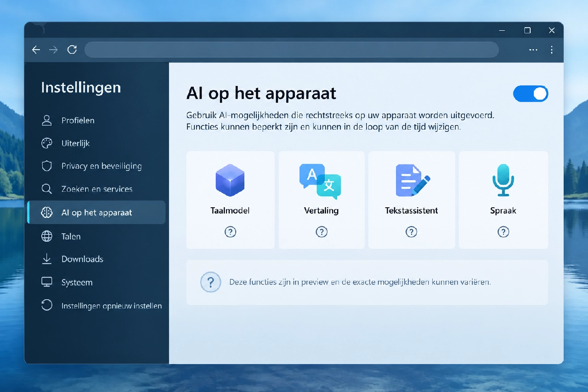Image resolution: width=588 pixels, height=392 pixels.
Task: Click the Instellingen heading
Action: pos(81,87)
